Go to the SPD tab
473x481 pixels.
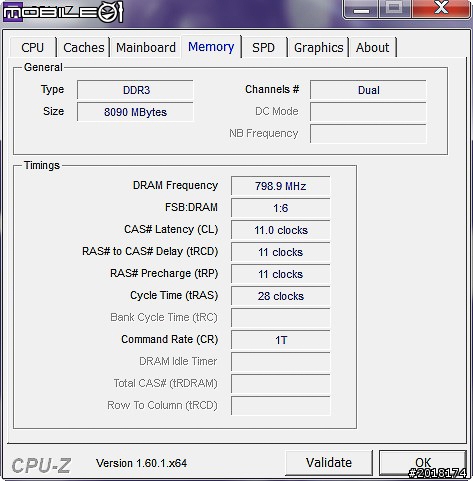click(263, 47)
